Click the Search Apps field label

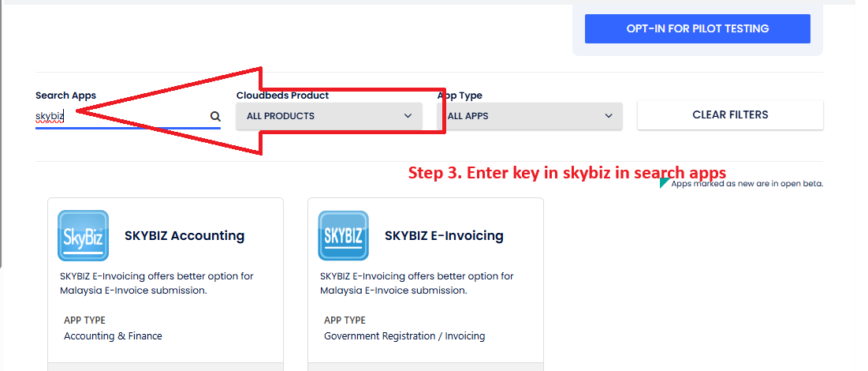(x=65, y=96)
